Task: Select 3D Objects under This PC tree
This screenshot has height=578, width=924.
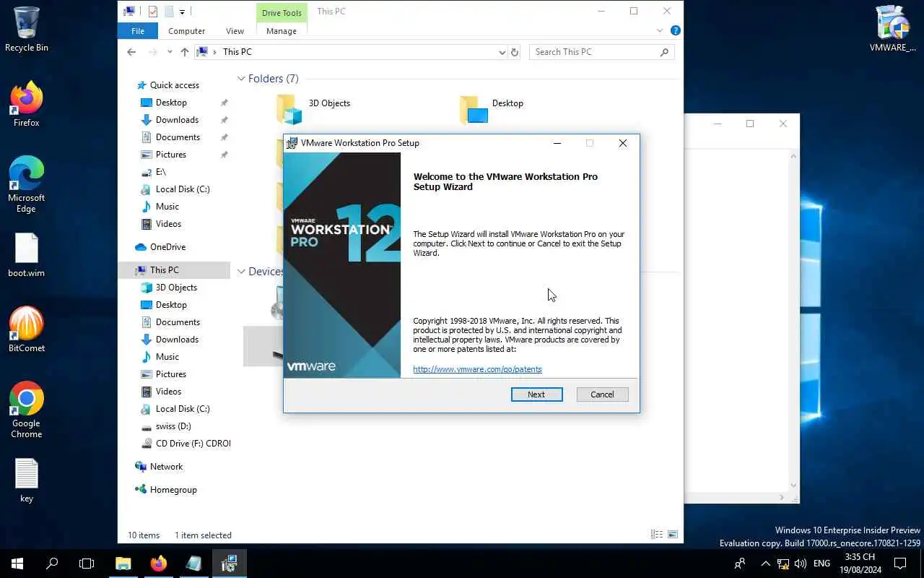Action: [x=176, y=288]
